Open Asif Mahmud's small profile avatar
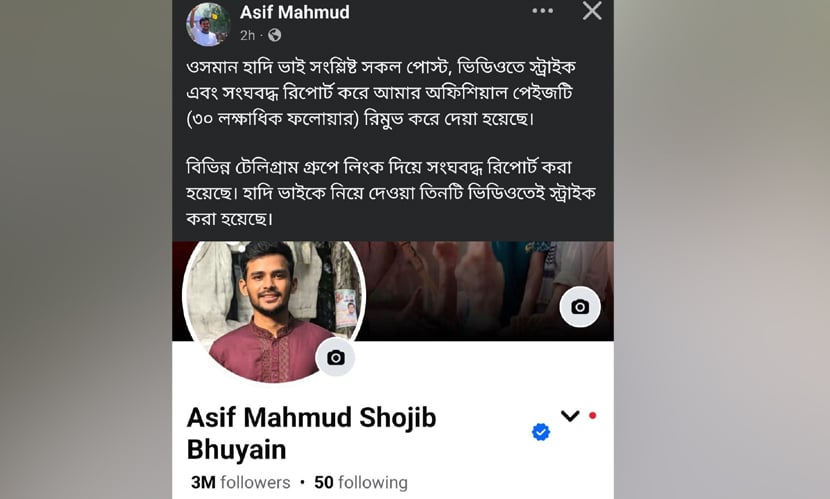 [x=208, y=24]
